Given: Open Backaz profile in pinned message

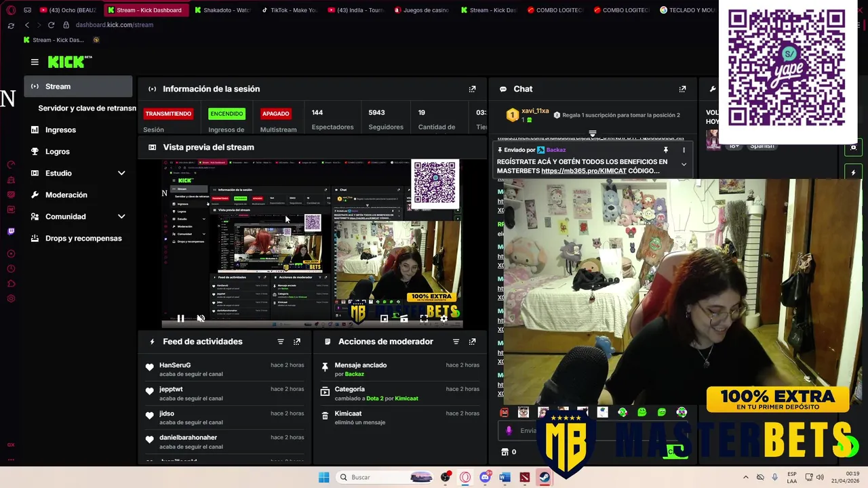Looking at the screenshot, I should (x=555, y=150).
